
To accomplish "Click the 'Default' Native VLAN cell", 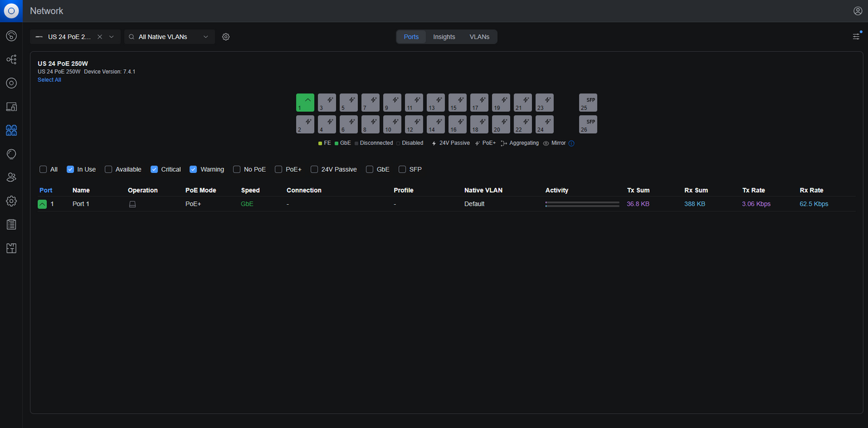I will pos(475,204).
